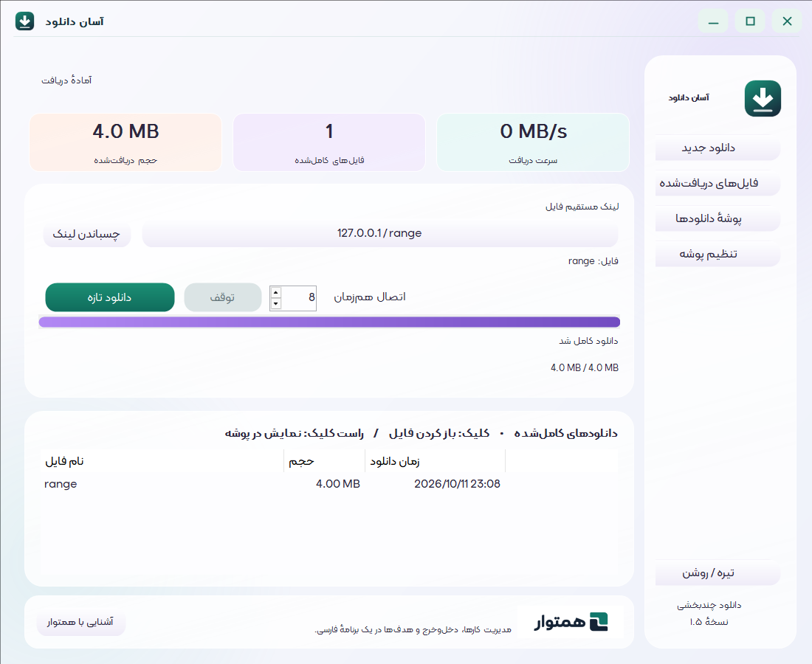
Task: Open پوشهٔ دانلودها from the sidebar
Action: pyautogui.click(x=718, y=218)
